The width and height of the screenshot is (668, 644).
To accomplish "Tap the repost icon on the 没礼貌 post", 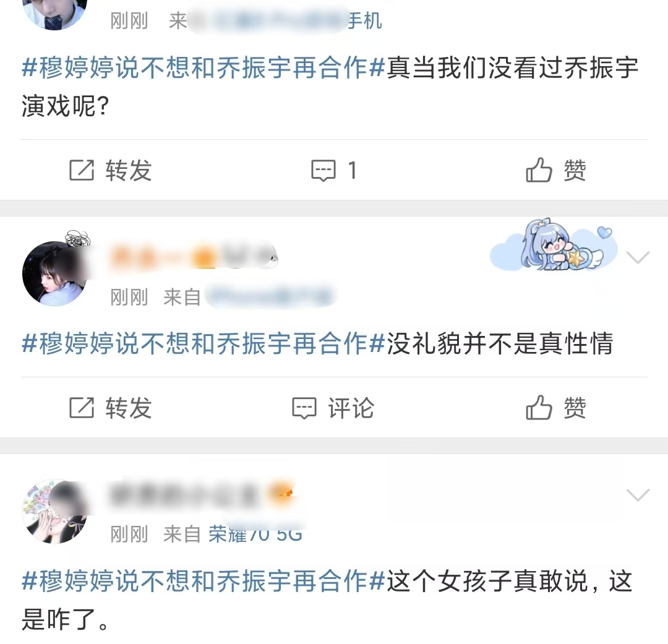I will [82, 408].
